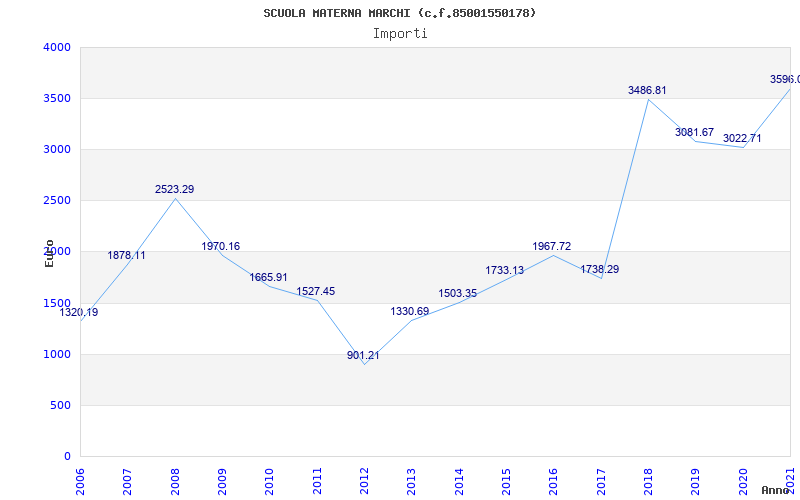Click the x-axis year 2015
The height and width of the screenshot is (500, 800).
tap(506, 481)
